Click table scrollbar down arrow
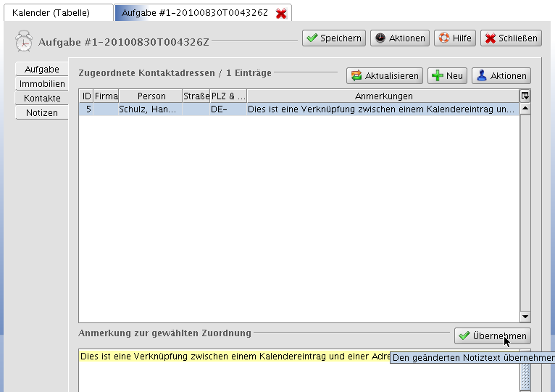The height and width of the screenshot is (392, 555). pos(525,317)
